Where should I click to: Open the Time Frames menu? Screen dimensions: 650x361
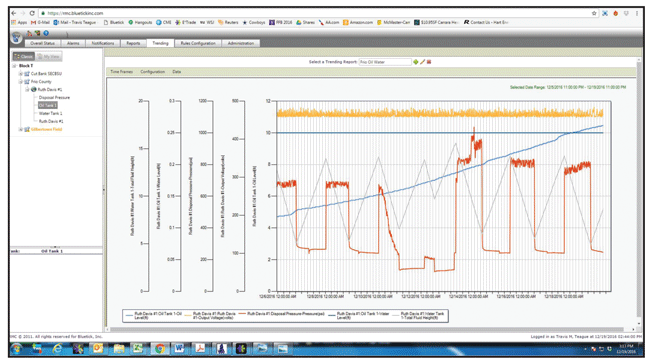121,72
